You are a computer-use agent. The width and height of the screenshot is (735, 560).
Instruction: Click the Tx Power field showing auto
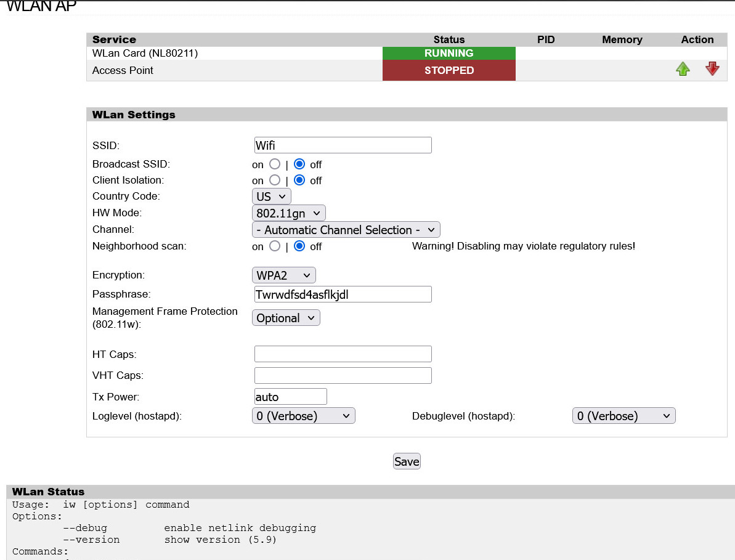(x=290, y=396)
